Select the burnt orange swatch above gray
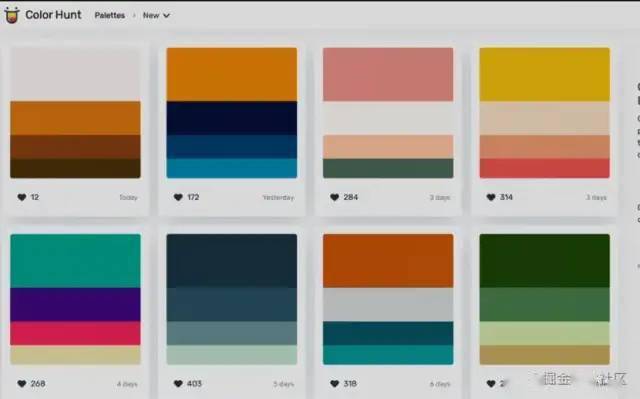This screenshot has width=640, height=399. coord(388,261)
